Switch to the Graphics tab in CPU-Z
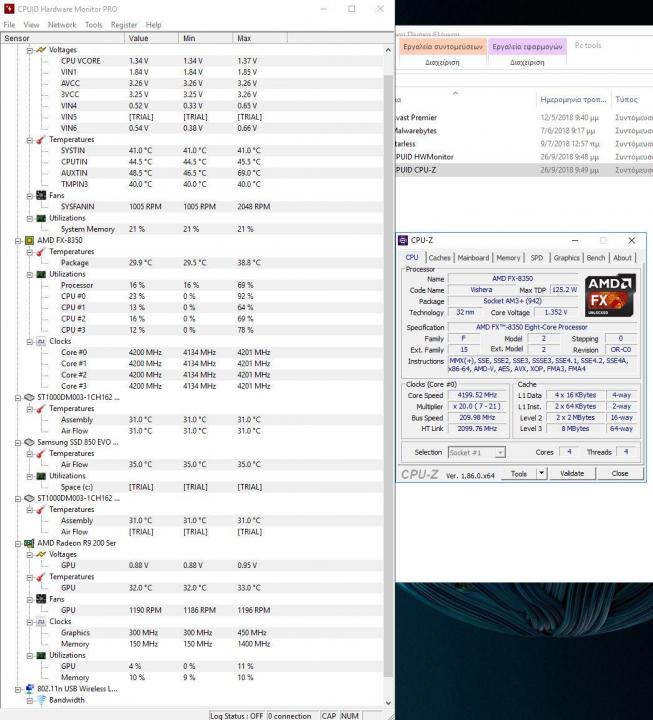The width and height of the screenshot is (653, 720). click(566, 258)
